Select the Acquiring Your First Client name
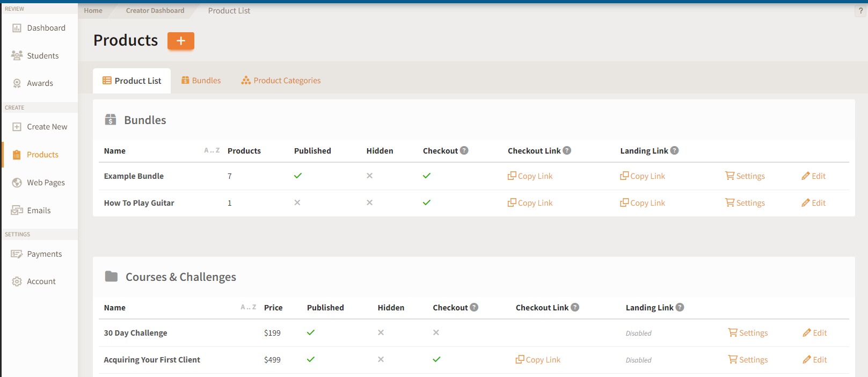Image resolution: width=868 pixels, height=377 pixels. (152, 360)
